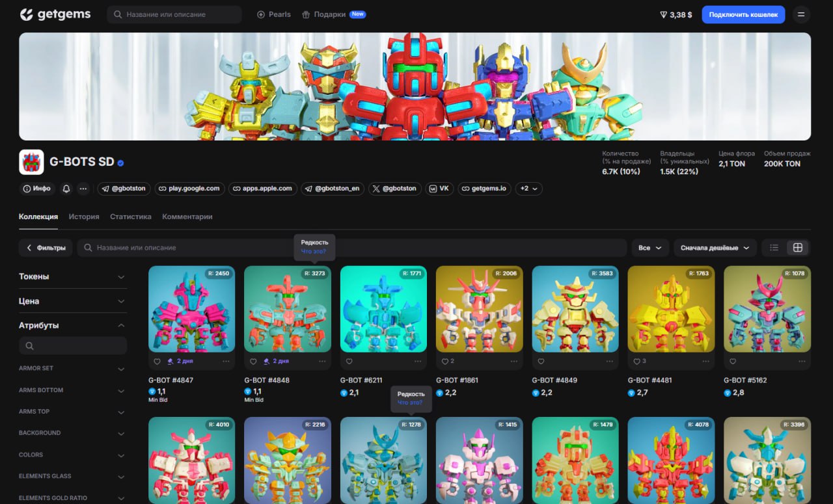Expand the ELEMENTS GLASS attribute
The width and height of the screenshot is (833, 504).
point(72,476)
